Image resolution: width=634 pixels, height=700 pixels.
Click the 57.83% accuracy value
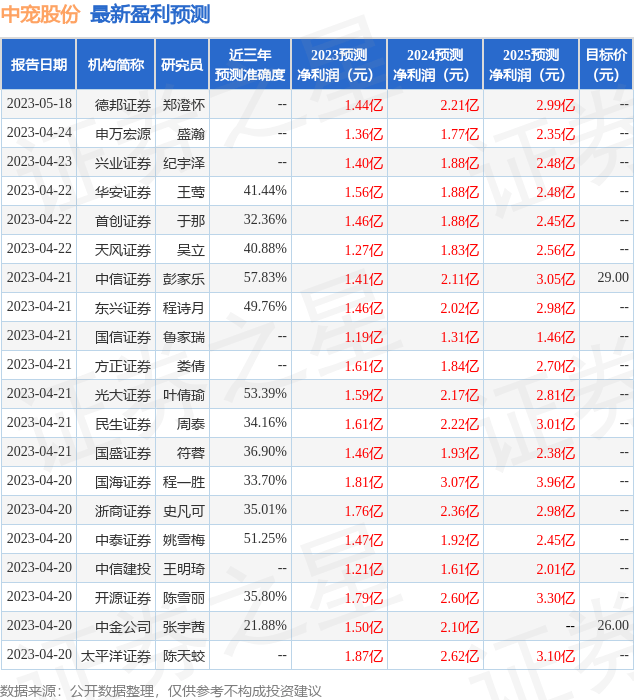(265, 278)
